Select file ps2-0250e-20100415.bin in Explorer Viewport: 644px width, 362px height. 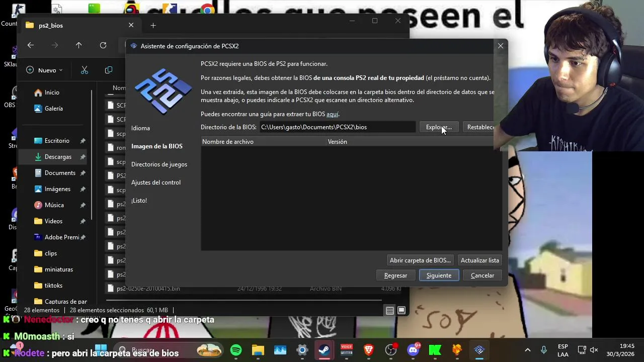[x=148, y=289]
